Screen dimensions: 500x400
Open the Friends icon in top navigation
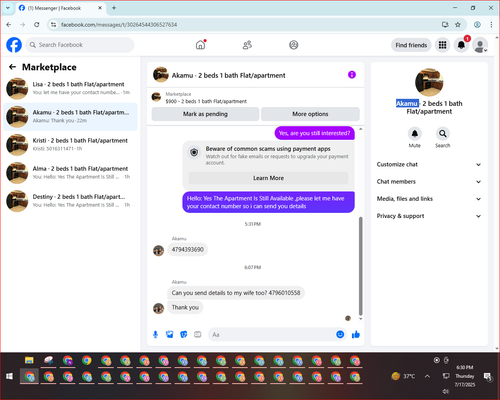(247, 45)
